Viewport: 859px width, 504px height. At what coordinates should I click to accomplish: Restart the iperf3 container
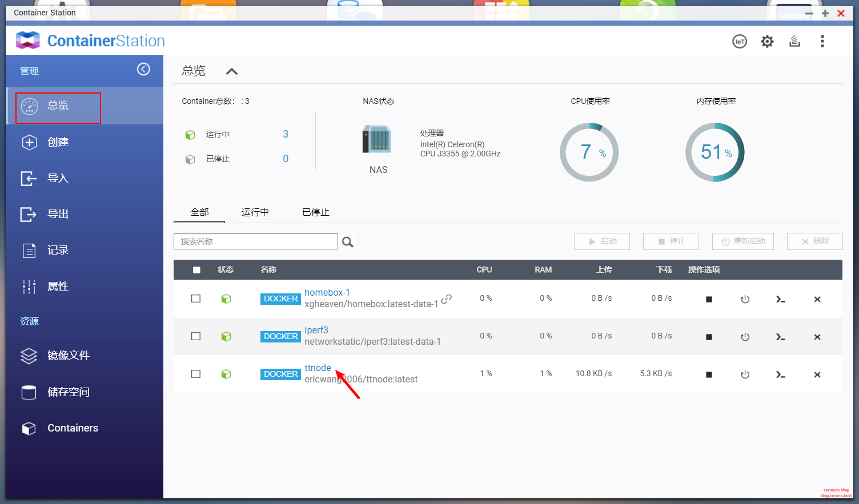[745, 337]
